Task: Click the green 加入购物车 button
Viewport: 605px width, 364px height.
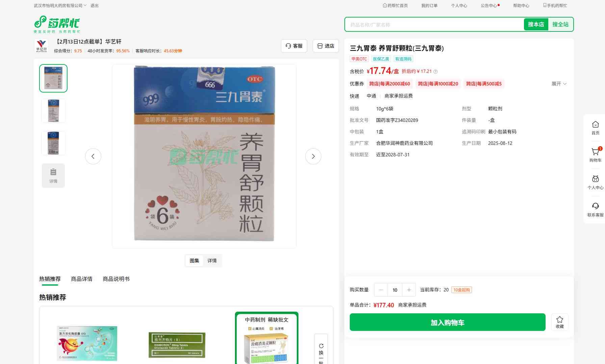Action: [447, 322]
